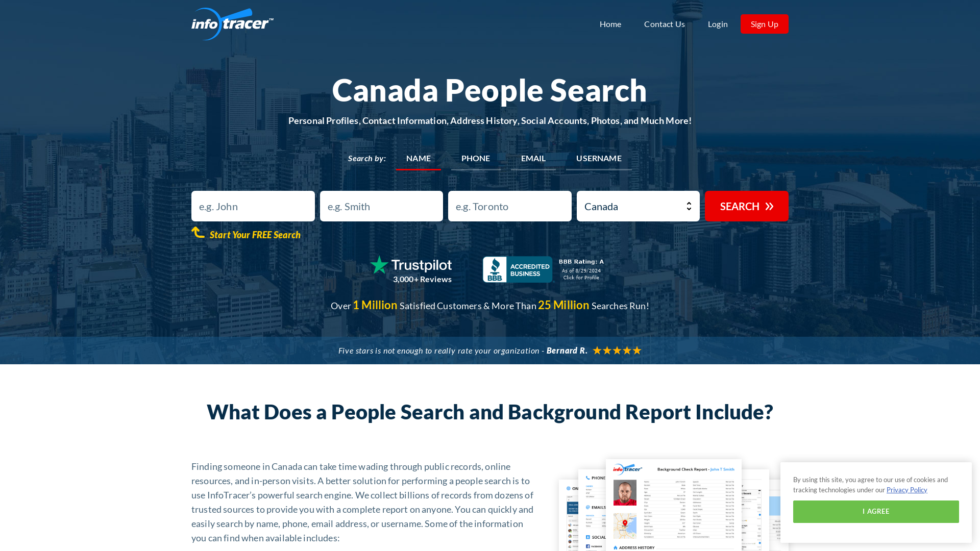Screen dimensions: 980x551
Task: Click the first name input field
Action: pyautogui.click(x=253, y=206)
